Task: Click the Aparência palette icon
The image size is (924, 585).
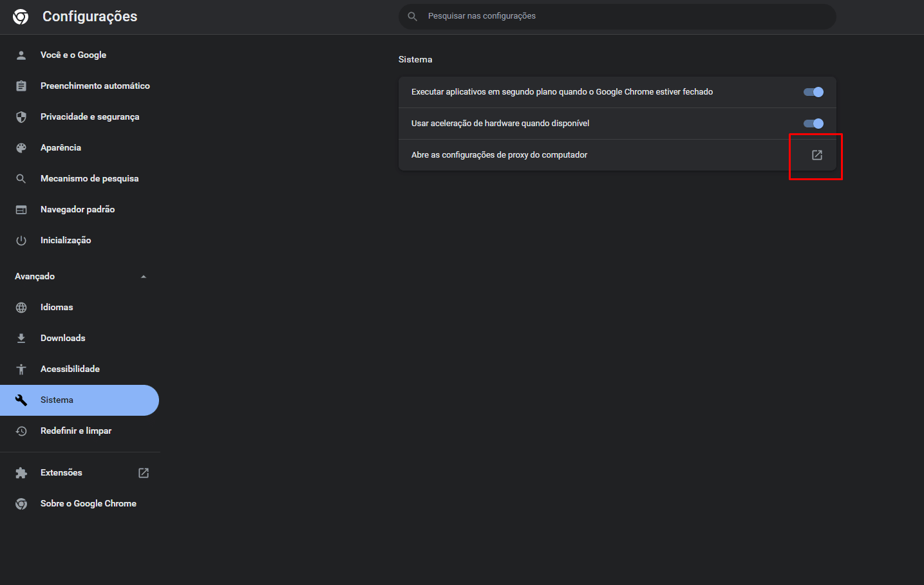Action: click(21, 147)
